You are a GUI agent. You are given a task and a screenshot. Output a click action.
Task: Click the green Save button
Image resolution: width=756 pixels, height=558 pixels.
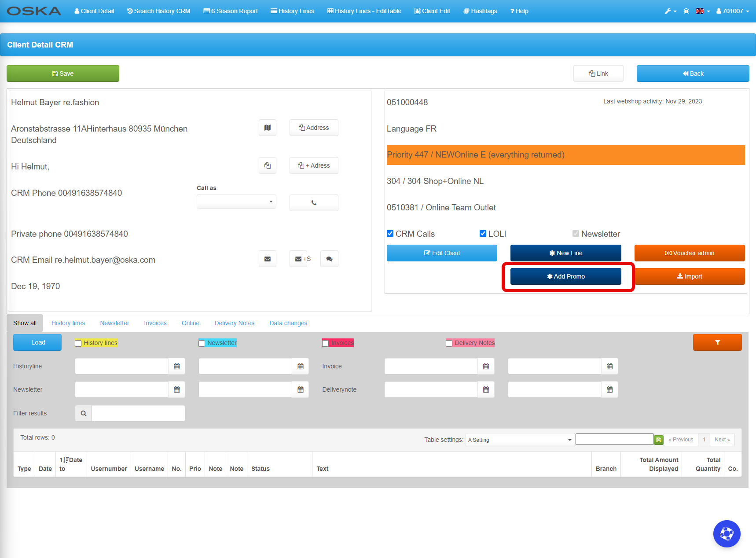tap(63, 73)
